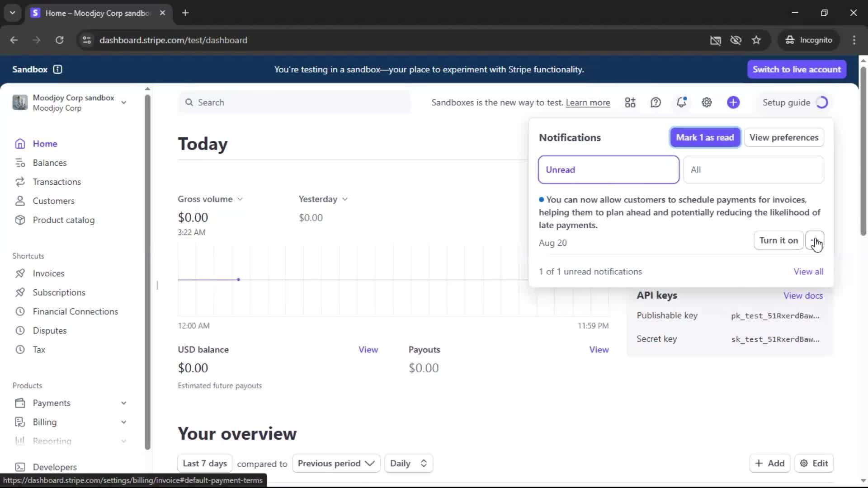The width and height of the screenshot is (868, 488).
Task: Open the Daily interval selector
Action: (x=408, y=463)
